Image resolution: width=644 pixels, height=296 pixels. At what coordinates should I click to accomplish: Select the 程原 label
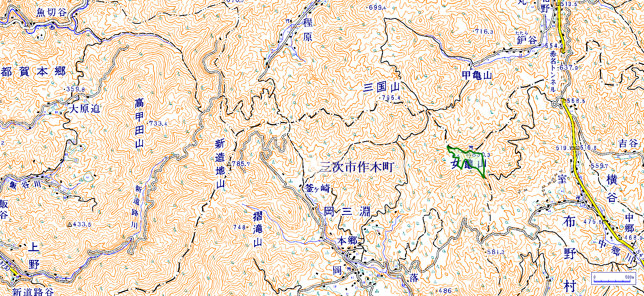(308, 30)
